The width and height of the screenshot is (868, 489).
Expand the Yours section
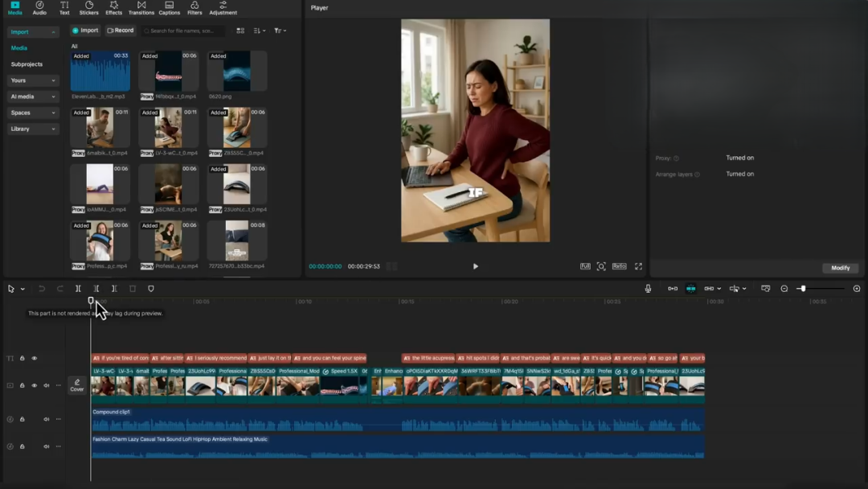point(53,80)
